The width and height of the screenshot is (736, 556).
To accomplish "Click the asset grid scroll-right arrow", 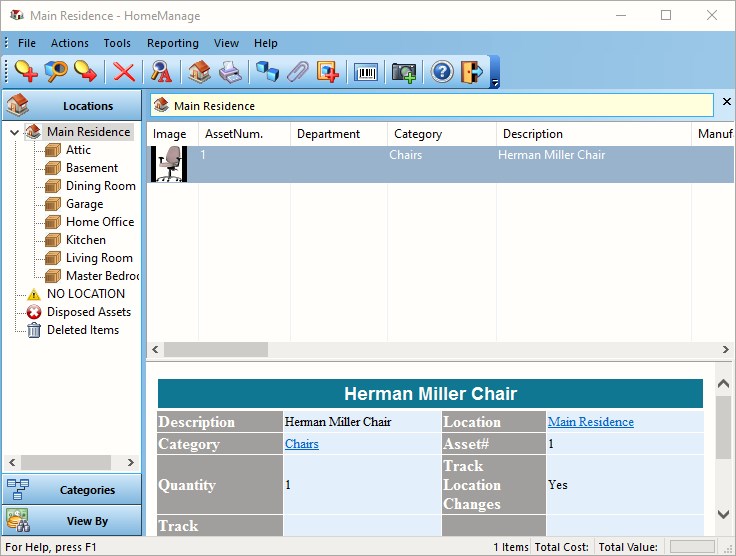I will pos(726,350).
